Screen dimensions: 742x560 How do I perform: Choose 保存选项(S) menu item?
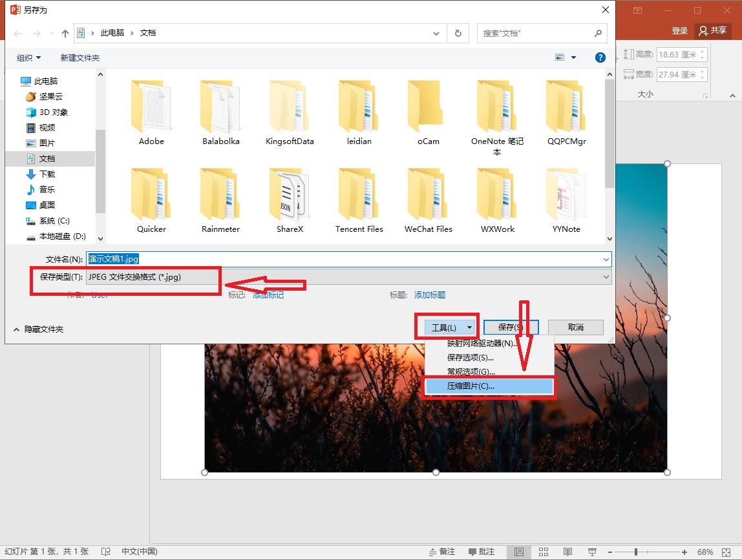489,358
